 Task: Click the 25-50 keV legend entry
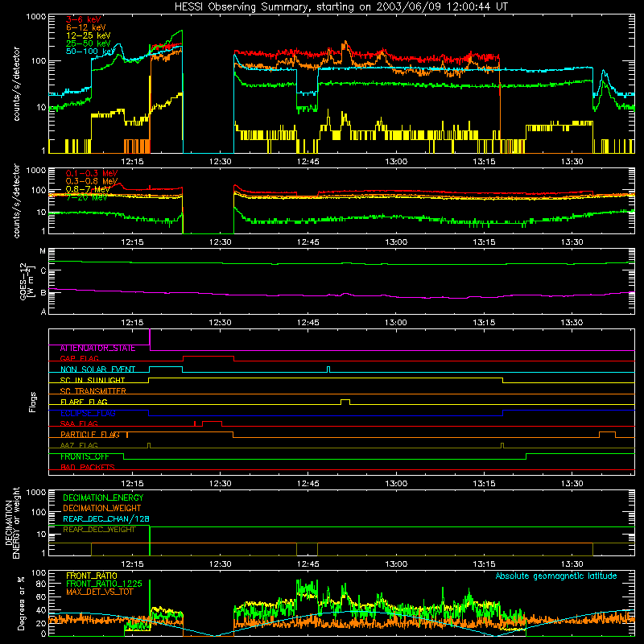[x=89, y=43]
